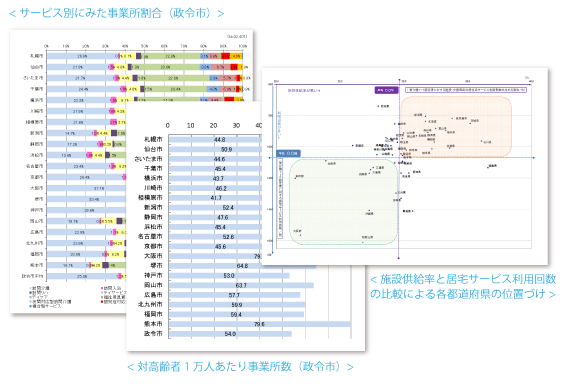This screenshot has height=384, width=565.
Task: Click the 札幌市 row in the stacked chart
Action: (x=136, y=56)
